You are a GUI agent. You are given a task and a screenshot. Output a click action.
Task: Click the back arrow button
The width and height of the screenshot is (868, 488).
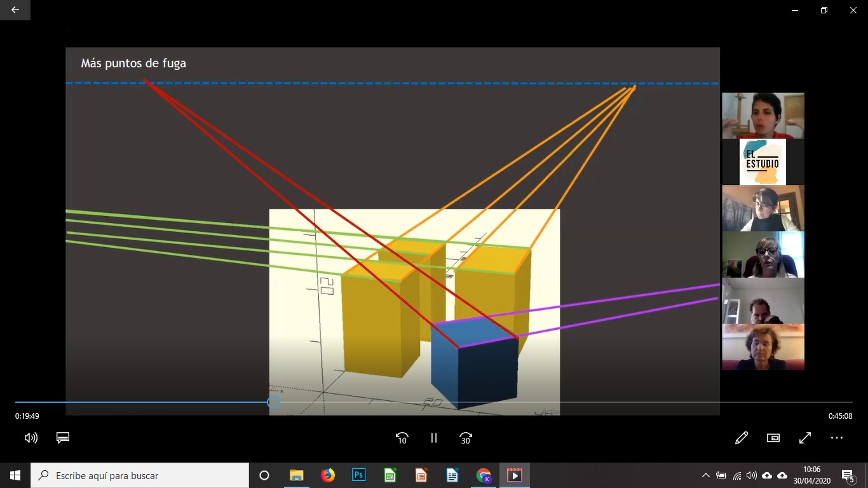click(x=15, y=10)
